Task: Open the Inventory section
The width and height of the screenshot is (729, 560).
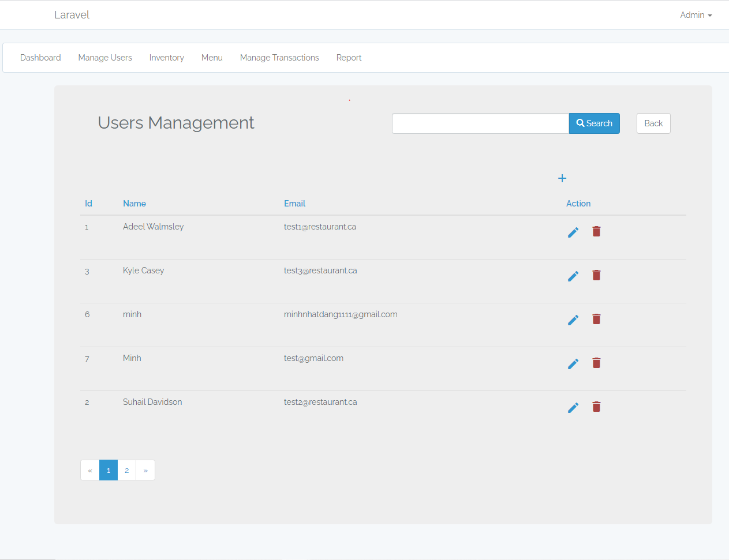Action: 166,58
